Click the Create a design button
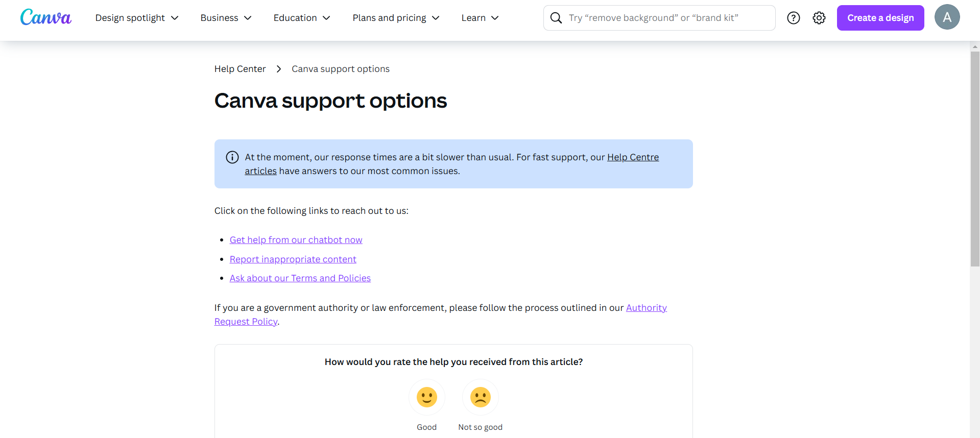 [x=880, y=18]
